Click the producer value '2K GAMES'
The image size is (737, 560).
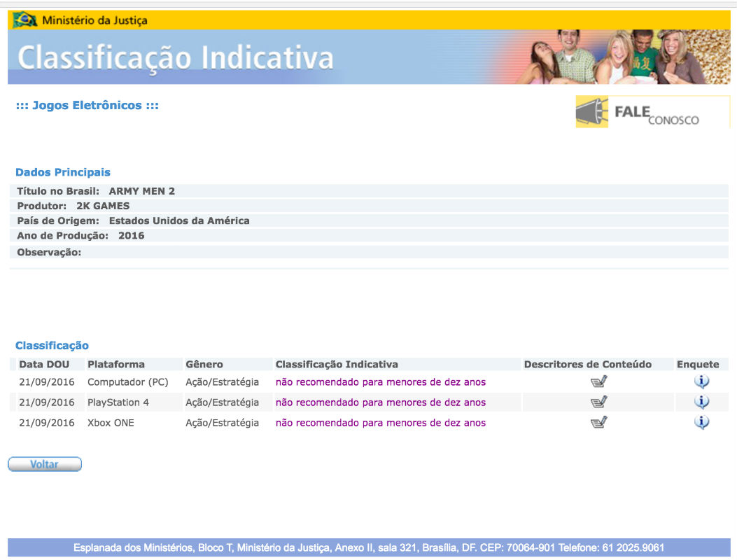click(x=103, y=206)
